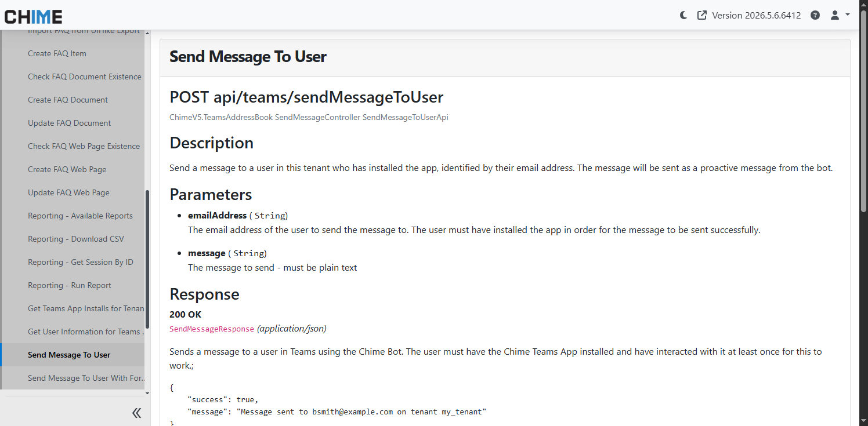This screenshot has width=868, height=426.
Task: Open Reporting - Get Session By ID
Action: tap(81, 262)
